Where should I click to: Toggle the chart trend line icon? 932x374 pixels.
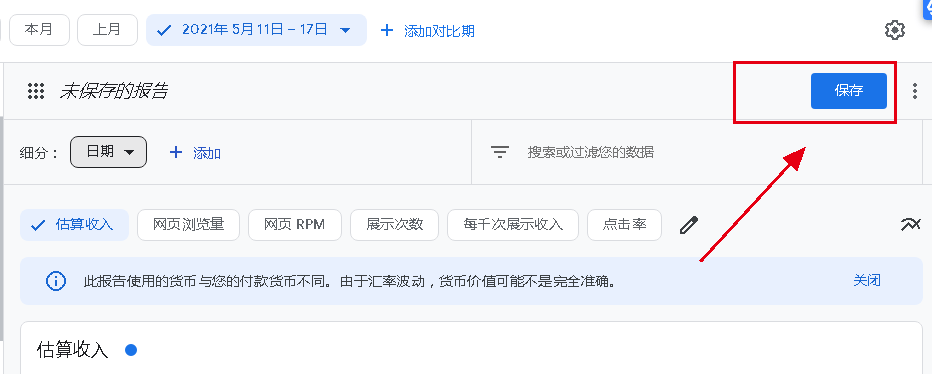[910, 224]
